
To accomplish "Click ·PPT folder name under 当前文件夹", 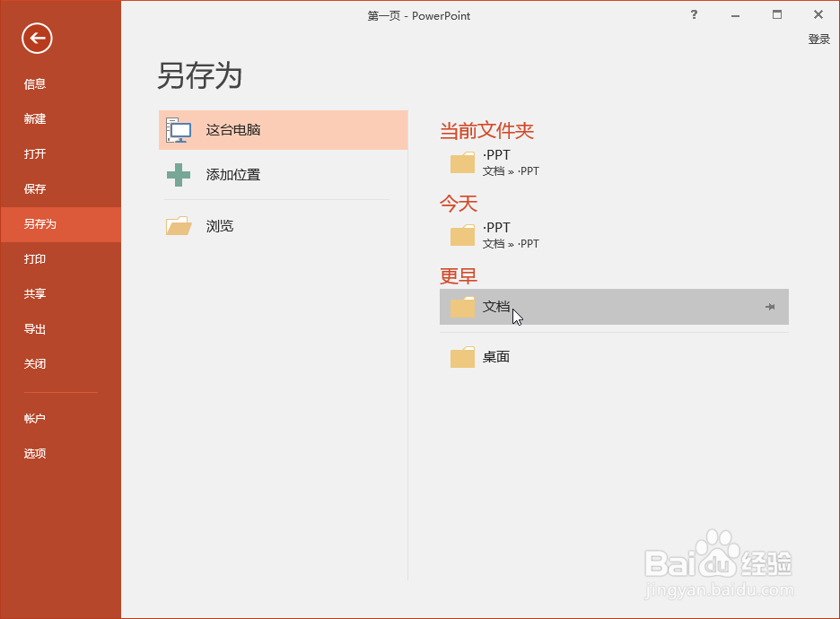I will point(496,154).
